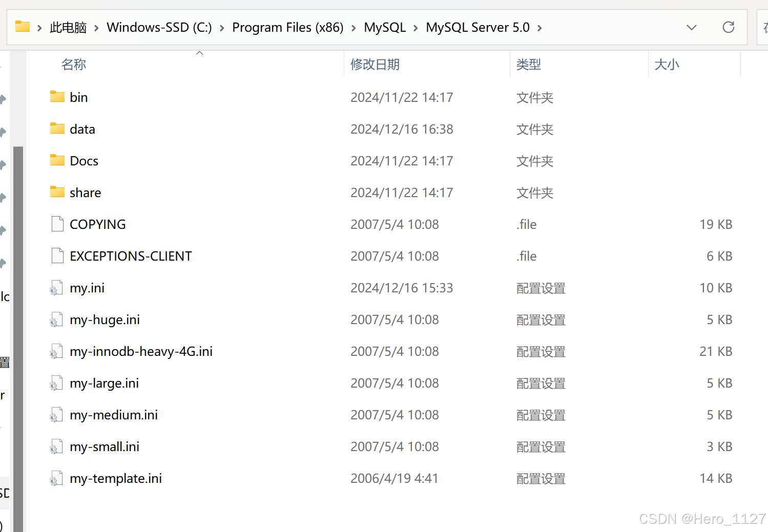Image resolution: width=768 pixels, height=532 pixels.
Task: Click the my-medium.ini config file icon
Action: point(56,415)
